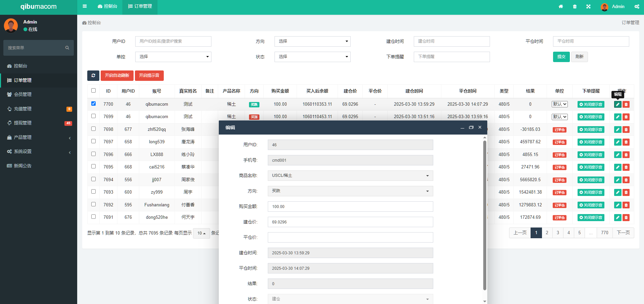
Task: Open the 方向 dropdown in search filters
Action: pos(312,41)
